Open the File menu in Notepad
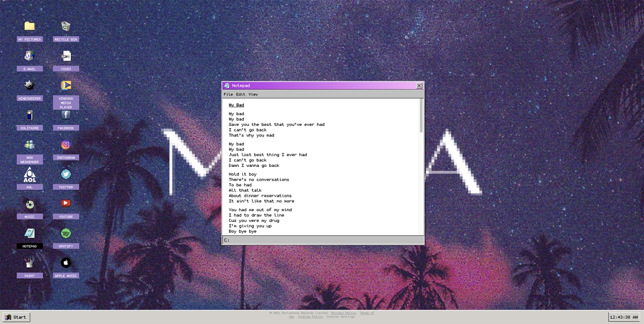This screenshot has width=644, height=324. (x=228, y=95)
